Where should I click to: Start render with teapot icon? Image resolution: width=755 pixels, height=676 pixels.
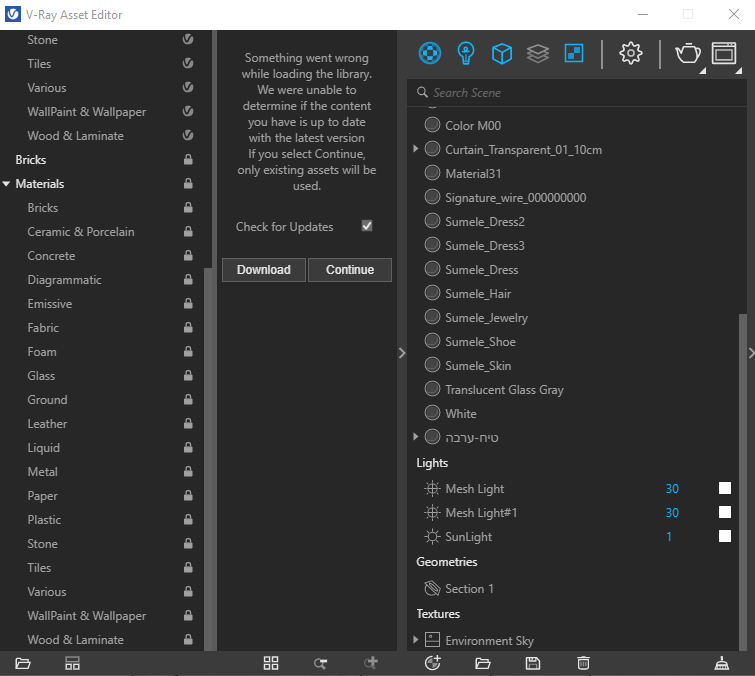pyautogui.click(x=688, y=53)
